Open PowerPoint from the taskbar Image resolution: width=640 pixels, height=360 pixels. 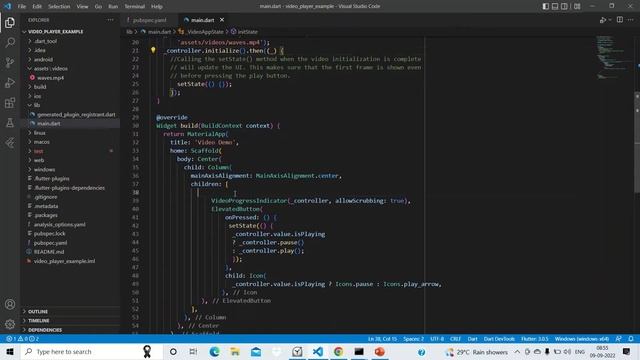pyautogui.click(x=380, y=351)
